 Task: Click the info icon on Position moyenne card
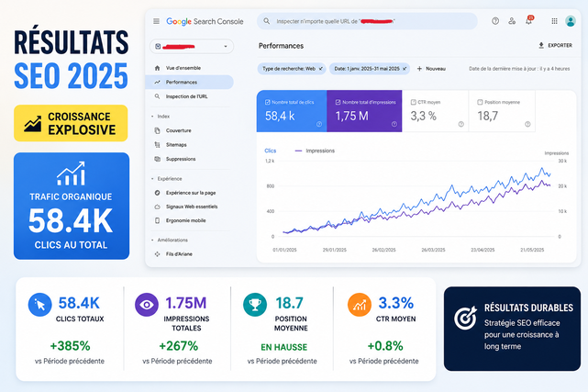527,124
